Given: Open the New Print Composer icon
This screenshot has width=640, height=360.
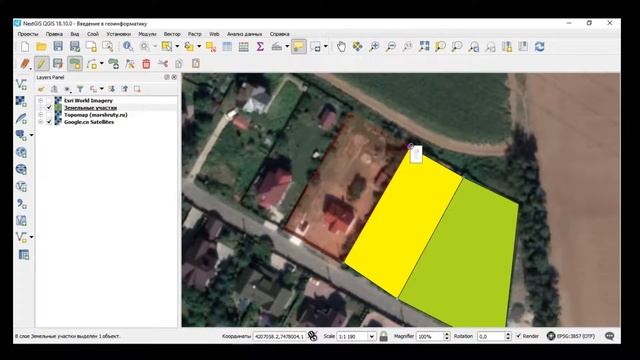Looking at the screenshot, I should [91, 47].
